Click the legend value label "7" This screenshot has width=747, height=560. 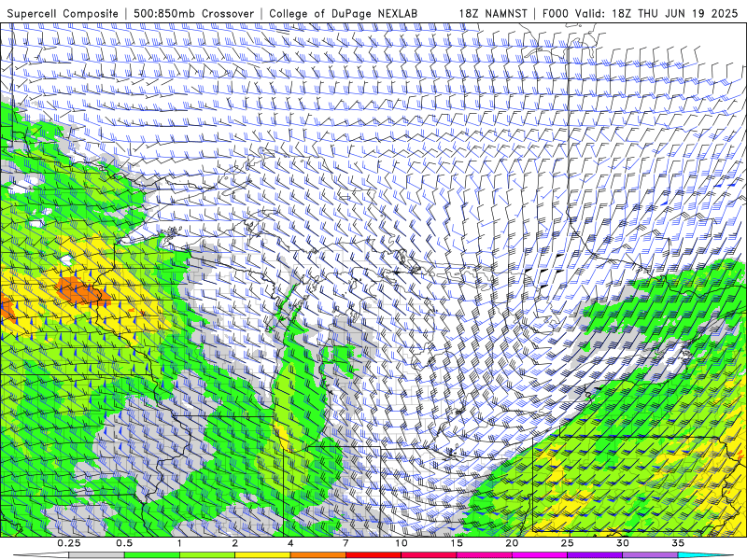pyautogui.click(x=345, y=543)
